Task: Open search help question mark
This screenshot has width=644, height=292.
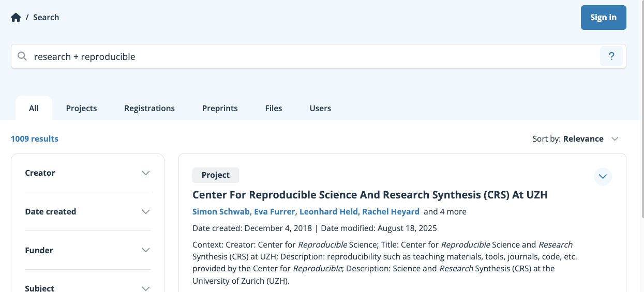Action: point(611,56)
